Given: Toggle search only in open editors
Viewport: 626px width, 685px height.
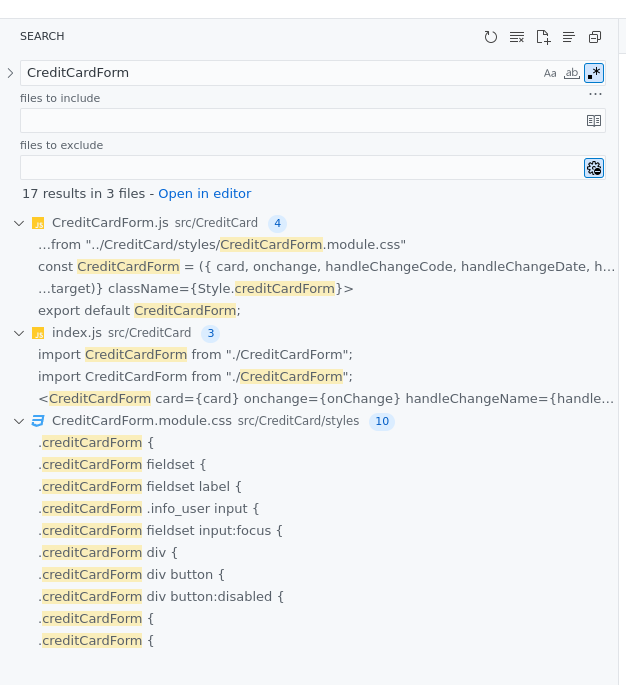Looking at the screenshot, I should click(x=594, y=120).
